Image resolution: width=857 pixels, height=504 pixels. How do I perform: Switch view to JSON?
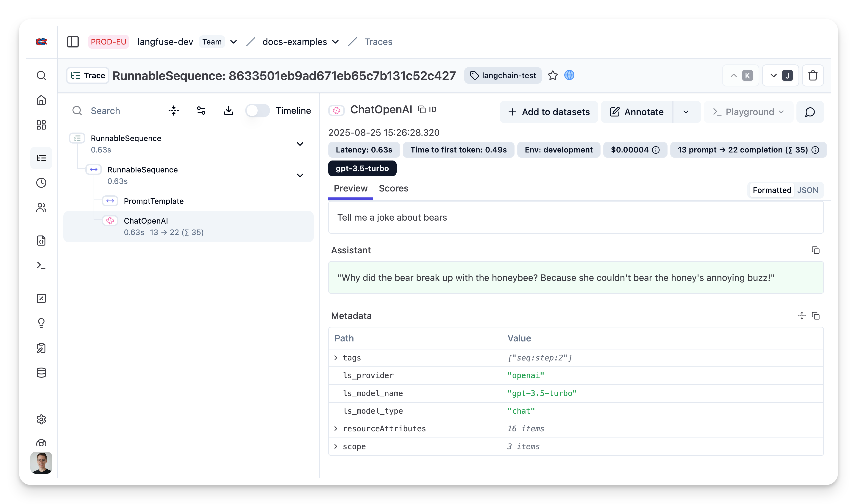807,190
